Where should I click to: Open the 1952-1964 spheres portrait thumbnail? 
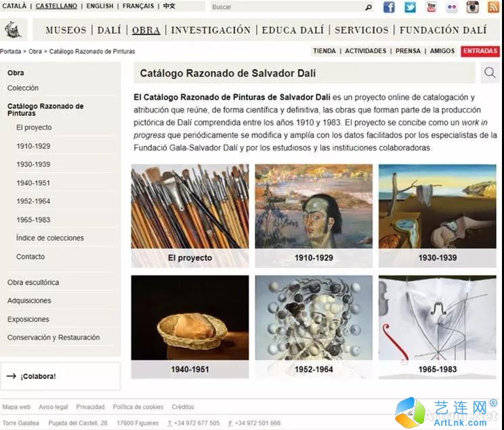point(314,326)
